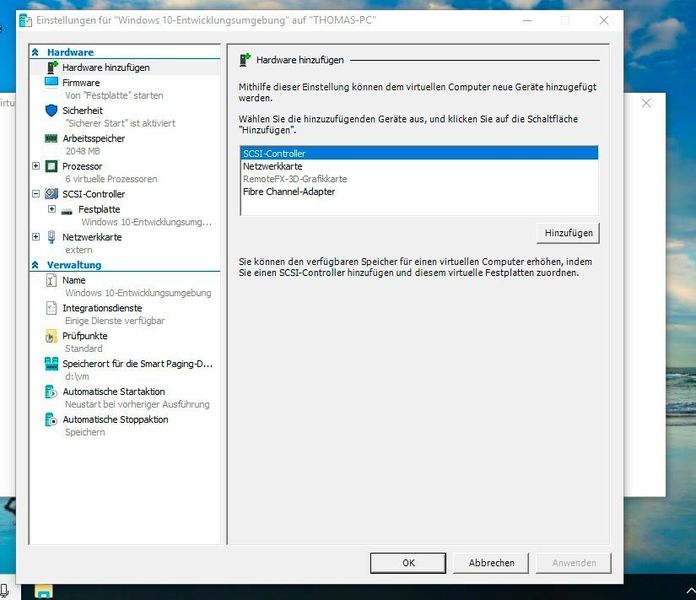
Task: Select the Prozessor entry
Action: (82, 166)
